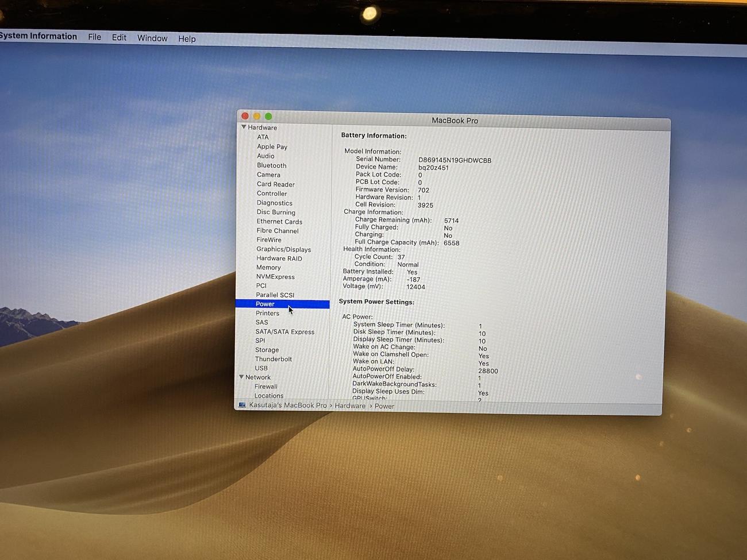Click the System Power Settings heading
The height and width of the screenshot is (560, 747).
click(376, 302)
